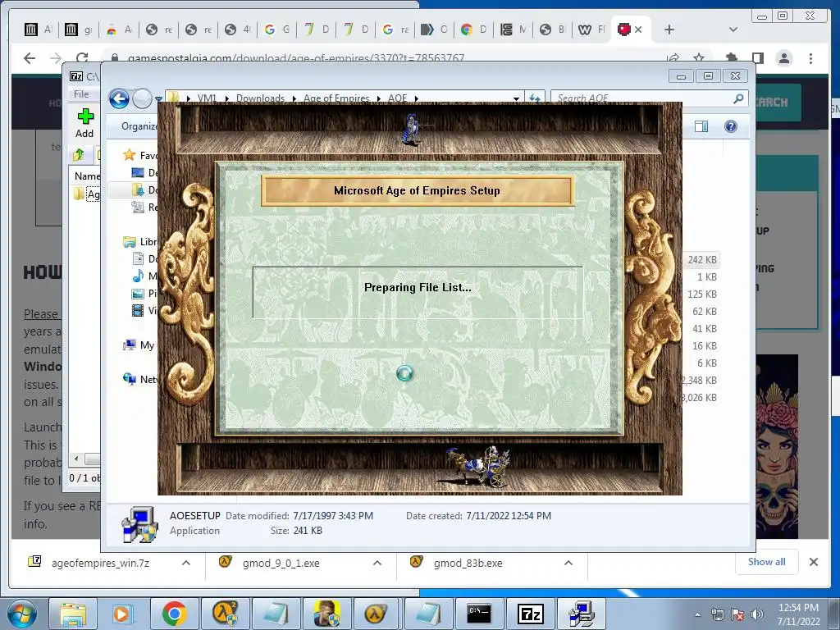The image size is (840, 630).
Task: Click the Chrome back arrow button
Action: point(30,58)
